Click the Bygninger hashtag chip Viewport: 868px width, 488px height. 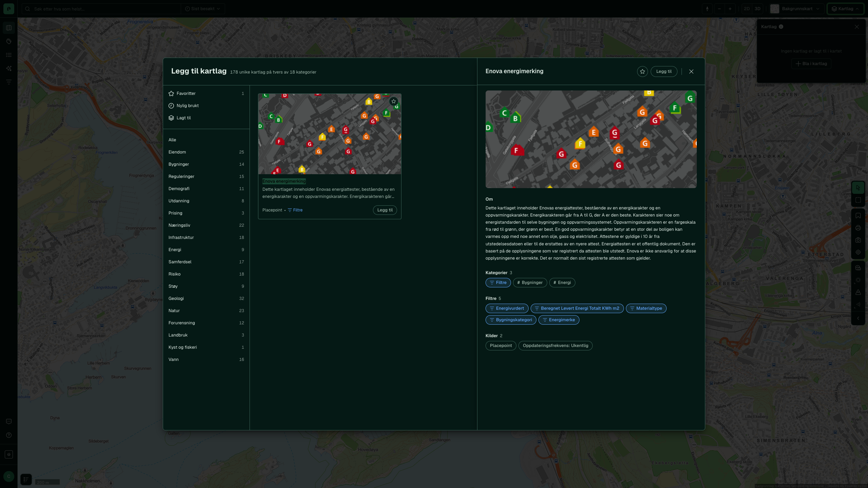pyautogui.click(x=530, y=283)
